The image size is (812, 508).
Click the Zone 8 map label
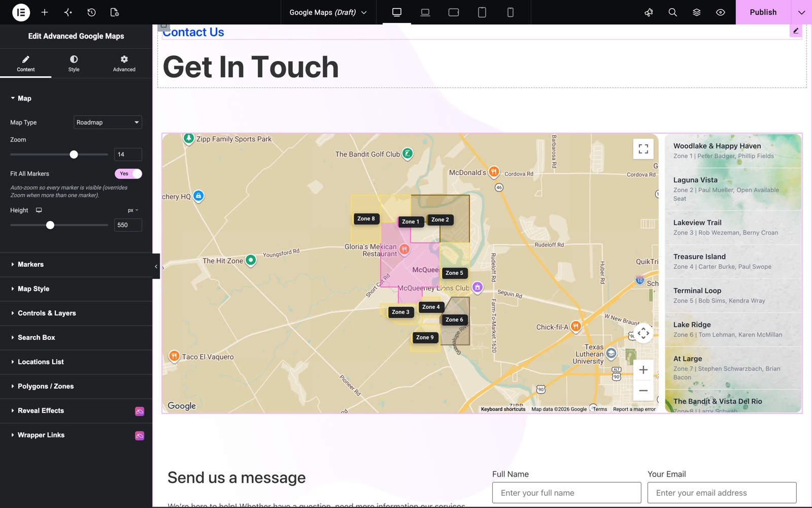coord(366,219)
